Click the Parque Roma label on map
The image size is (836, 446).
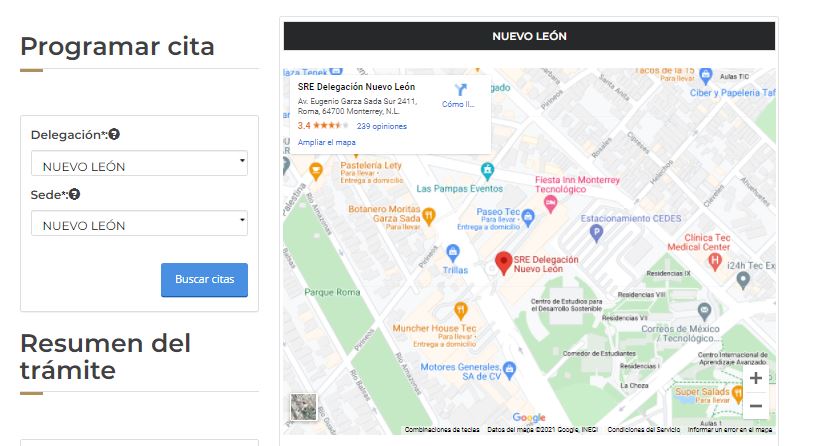(332, 292)
